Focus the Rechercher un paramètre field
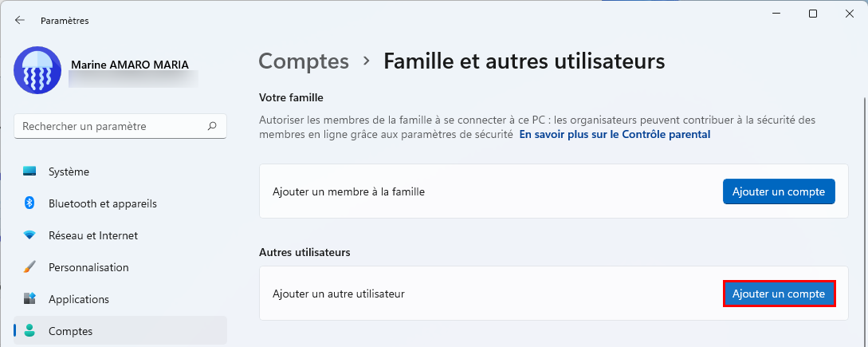The height and width of the screenshot is (347, 868). click(x=120, y=126)
